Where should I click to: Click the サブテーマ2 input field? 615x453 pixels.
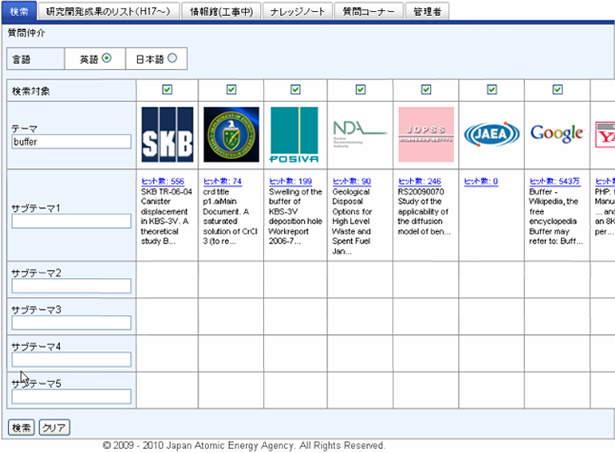click(71, 286)
